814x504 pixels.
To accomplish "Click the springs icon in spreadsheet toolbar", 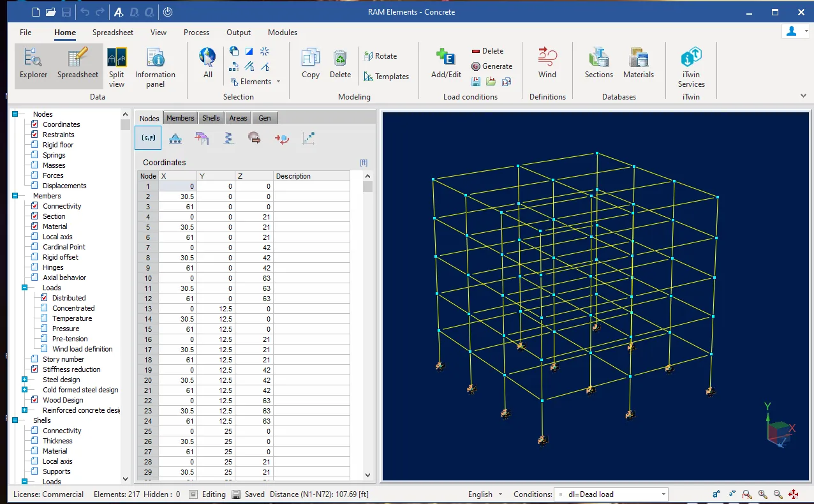I will click(x=228, y=138).
